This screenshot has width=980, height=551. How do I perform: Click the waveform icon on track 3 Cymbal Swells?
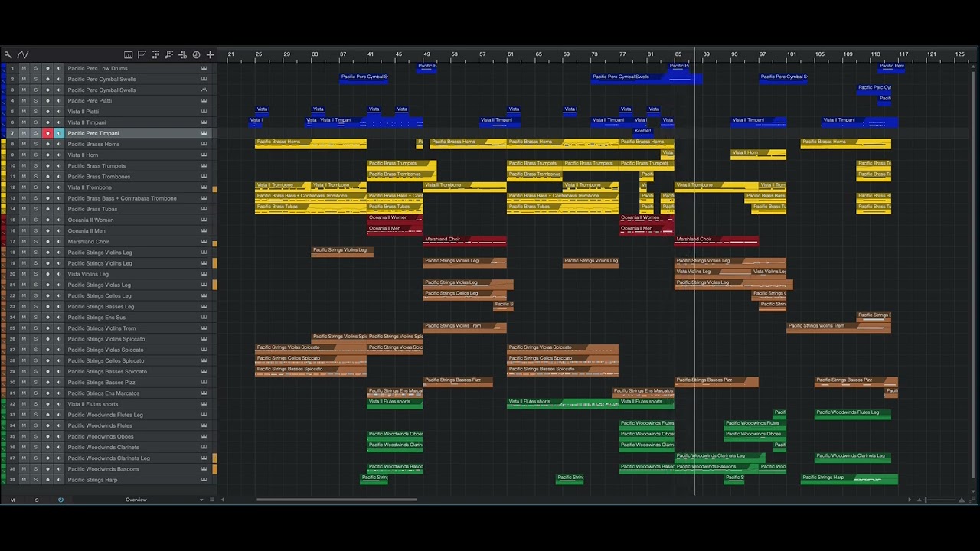[x=204, y=90]
